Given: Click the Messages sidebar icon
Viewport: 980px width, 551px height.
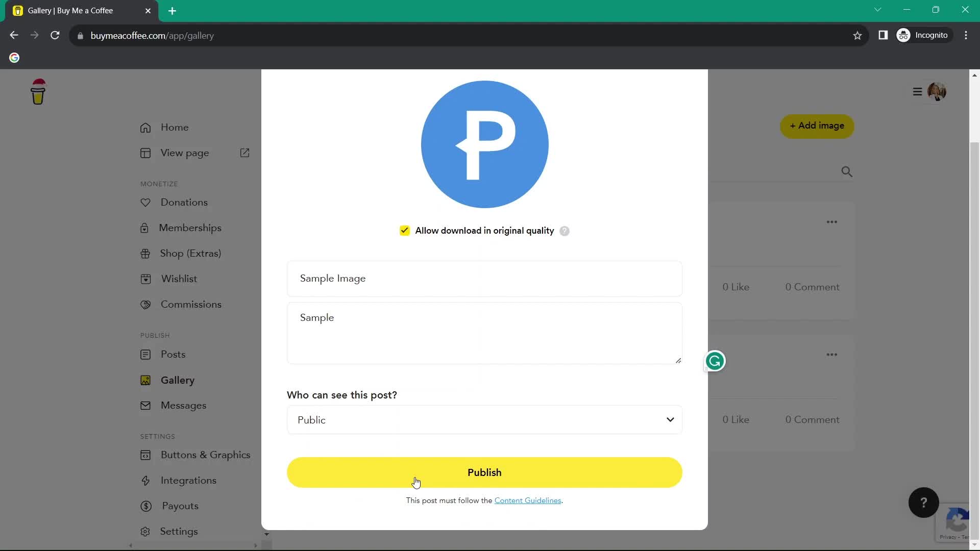Looking at the screenshot, I should pos(145,405).
